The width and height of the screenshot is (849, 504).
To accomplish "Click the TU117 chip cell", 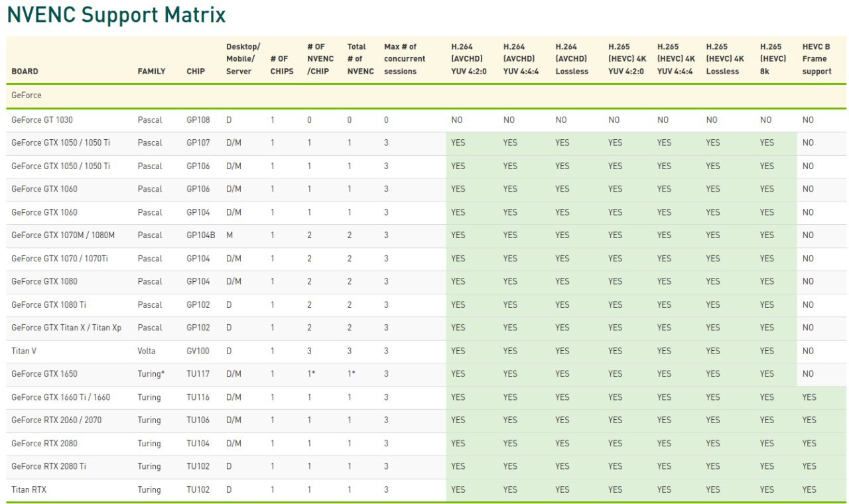I will [x=198, y=374].
